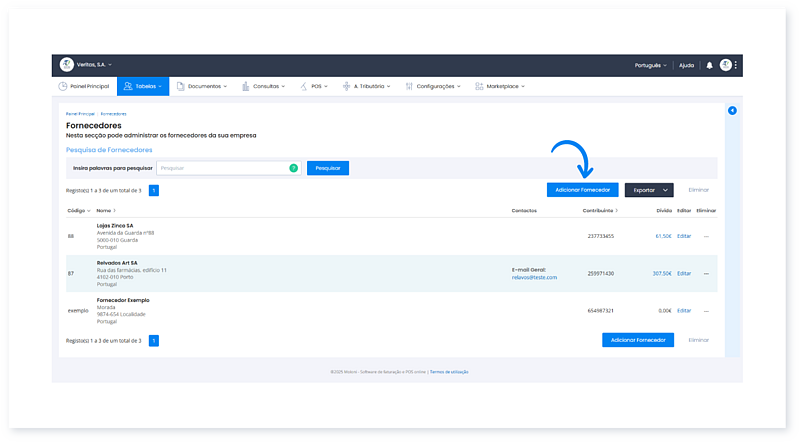
Task: Click the relvaos@teste.com email link
Action: tap(534, 277)
